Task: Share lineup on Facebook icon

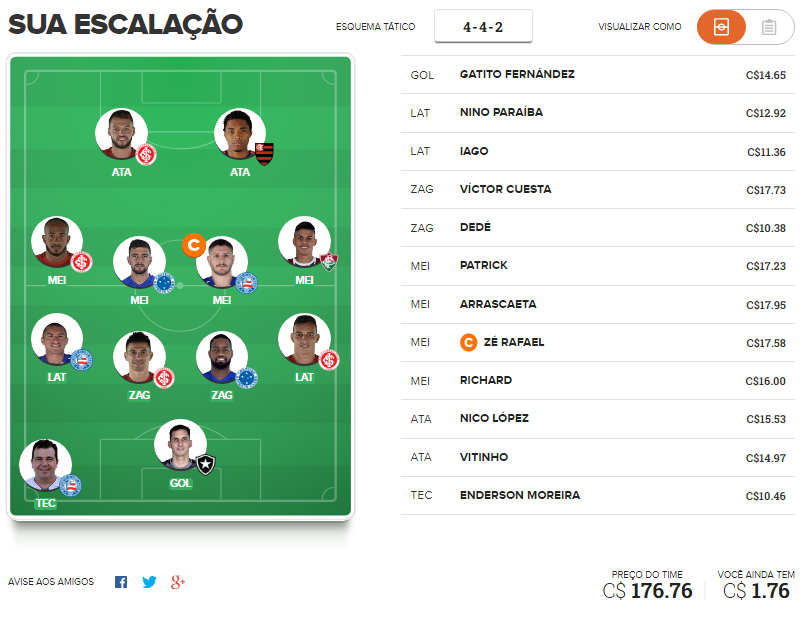Action: point(121,582)
